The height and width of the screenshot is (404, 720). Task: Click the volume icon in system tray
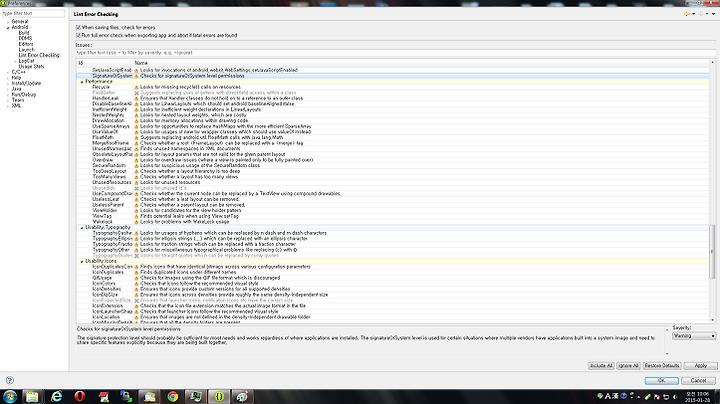[675, 396]
